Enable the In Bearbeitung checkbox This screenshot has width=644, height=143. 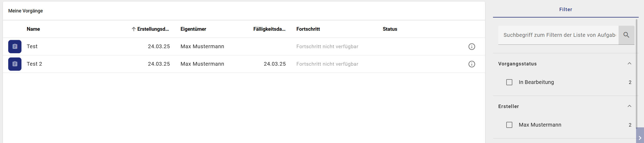[x=509, y=82]
